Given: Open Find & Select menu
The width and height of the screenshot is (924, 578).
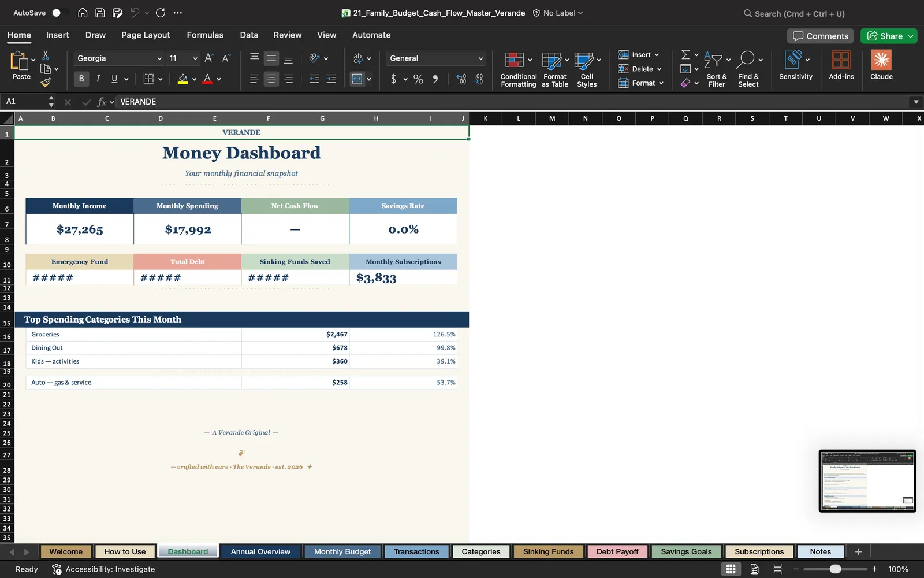Looking at the screenshot, I should (748, 69).
